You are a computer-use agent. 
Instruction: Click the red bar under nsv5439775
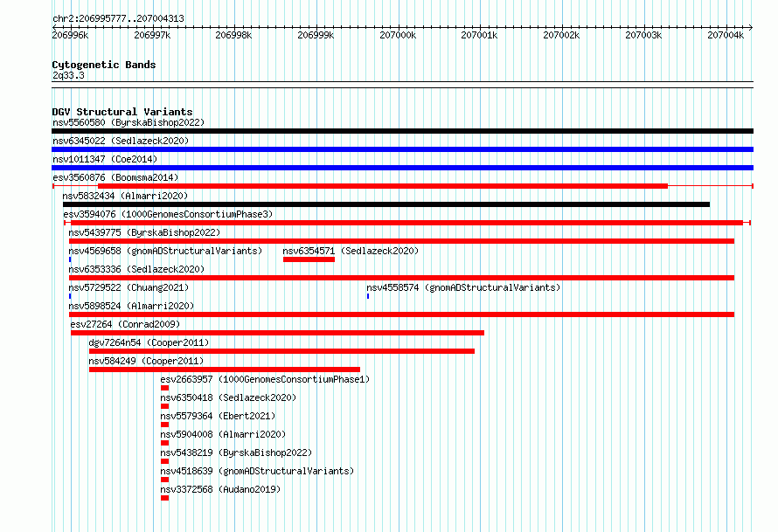pyautogui.click(x=401, y=241)
